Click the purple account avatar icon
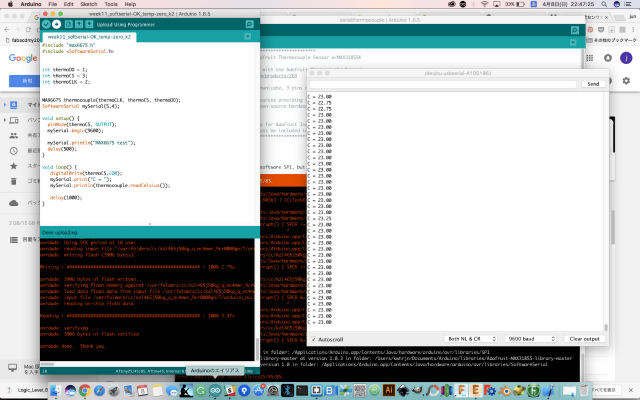The image size is (640, 400). tap(626, 58)
